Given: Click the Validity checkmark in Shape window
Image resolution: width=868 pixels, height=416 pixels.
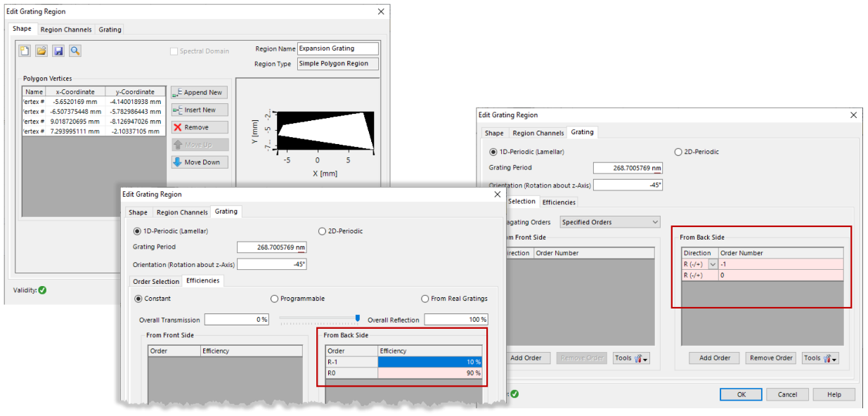Looking at the screenshot, I should tap(42, 290).
